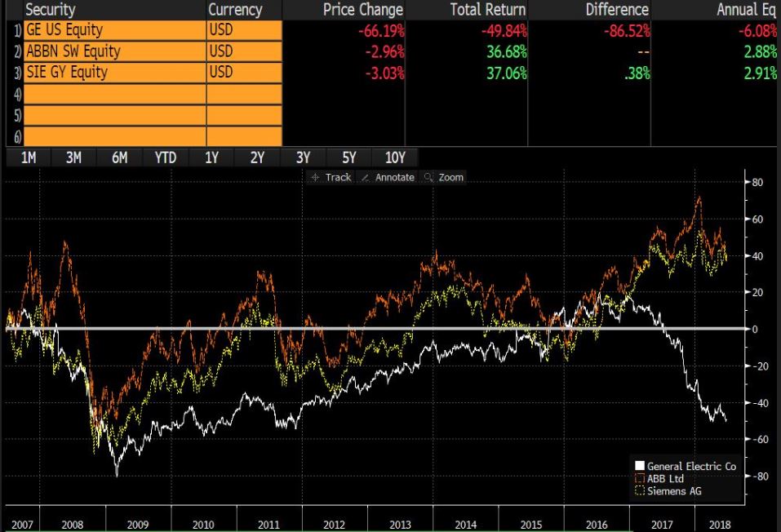Click GE total return value -49.84%
Screen dimensions: 781x532
pos(504,31)
